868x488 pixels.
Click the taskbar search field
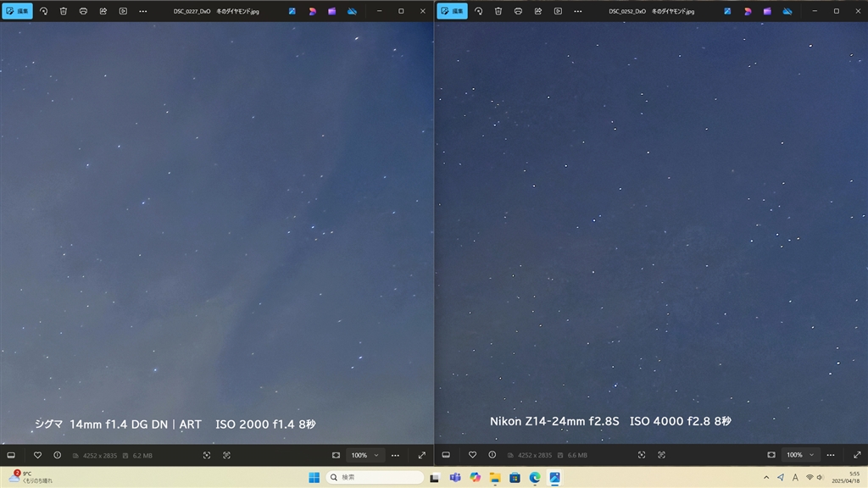click(x=375, y=478)
